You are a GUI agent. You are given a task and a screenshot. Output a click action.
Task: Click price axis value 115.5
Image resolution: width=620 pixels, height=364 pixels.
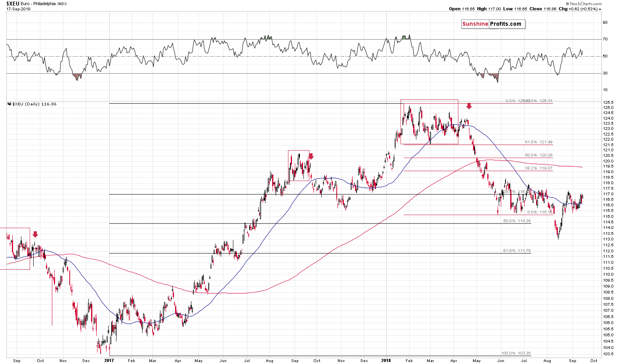pos(608,211)
